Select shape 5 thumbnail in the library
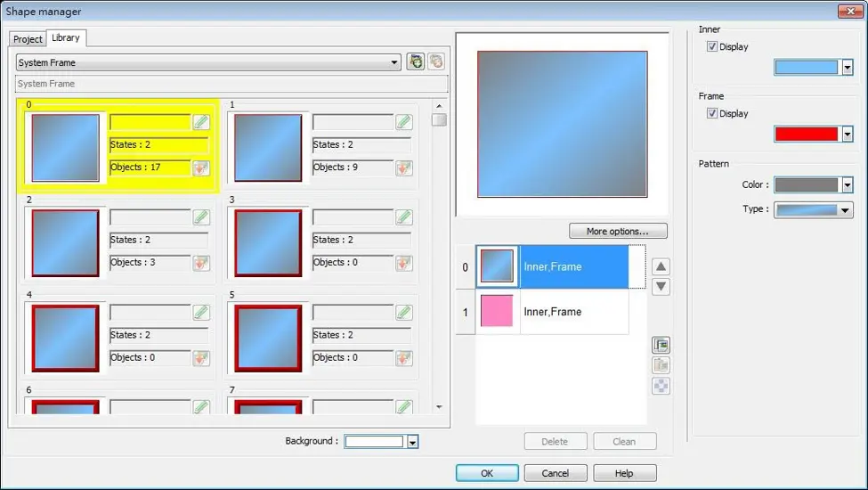868x490 pixels. click(268, 339)
